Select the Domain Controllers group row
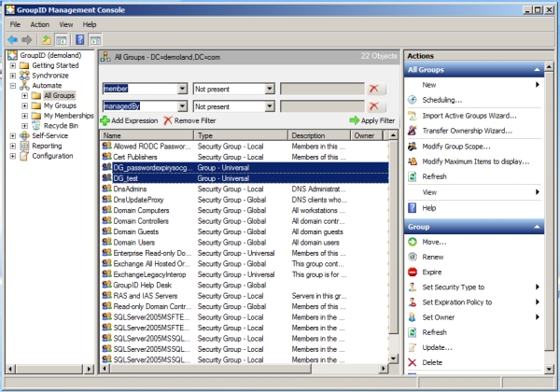560x392 pixels. click(x=245, y=221)
